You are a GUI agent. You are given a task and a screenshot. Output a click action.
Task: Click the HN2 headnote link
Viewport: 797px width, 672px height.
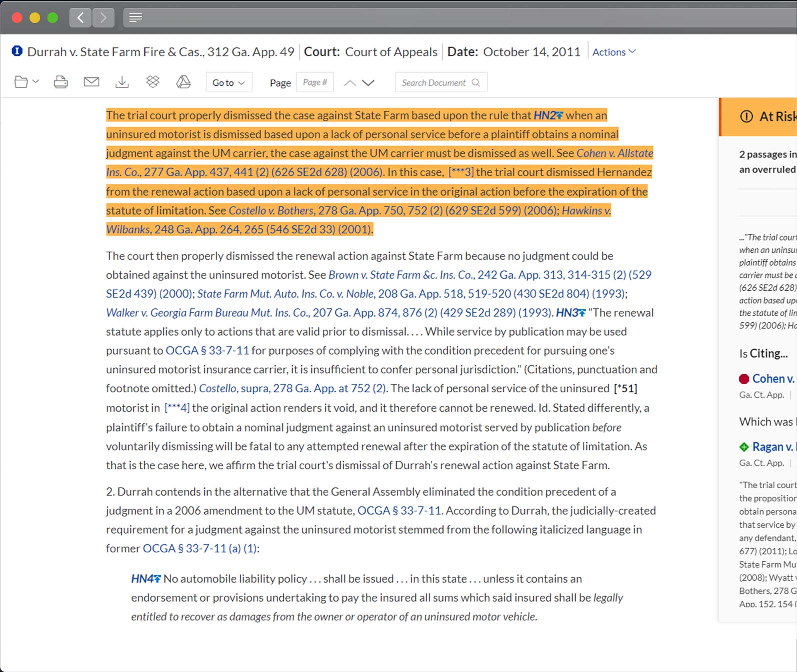point(548,115)
